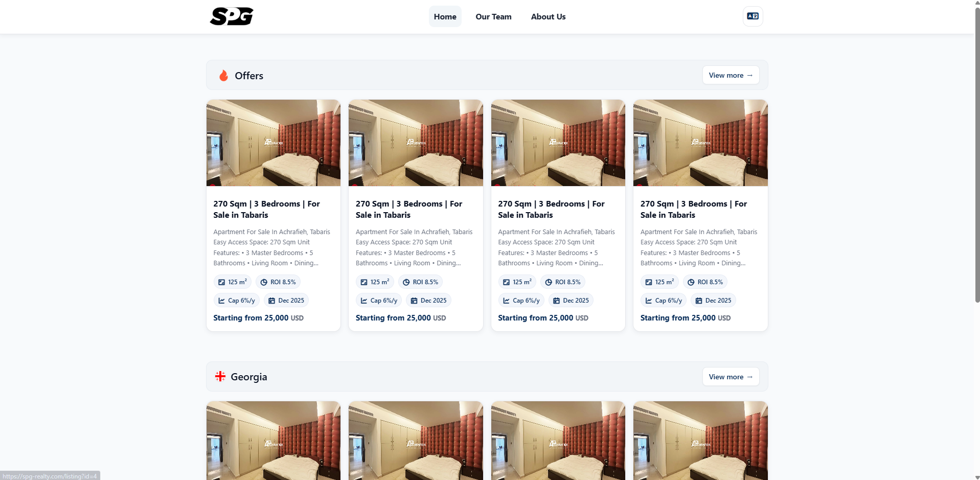This screenshot has height=480, width=980.
Task: Go to the About Us page
Action: click(548, 16)
